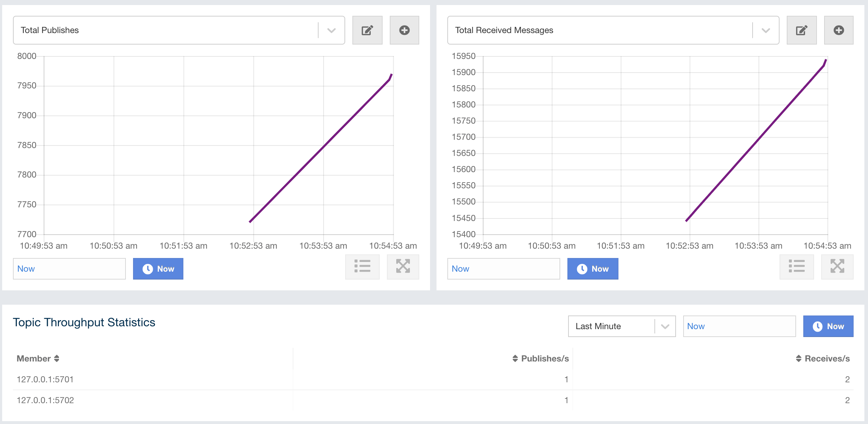Image resolution: width=868 pixels, height=424 pixels.
Task: Open list view icon under Received Messages chart
Action: [x=796, y=267]
